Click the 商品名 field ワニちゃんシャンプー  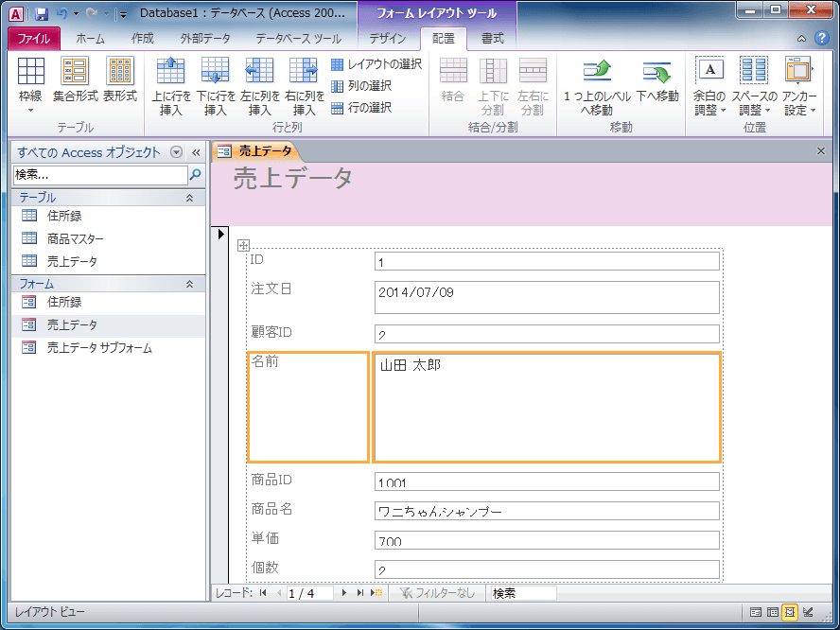[x=547, y=511]
